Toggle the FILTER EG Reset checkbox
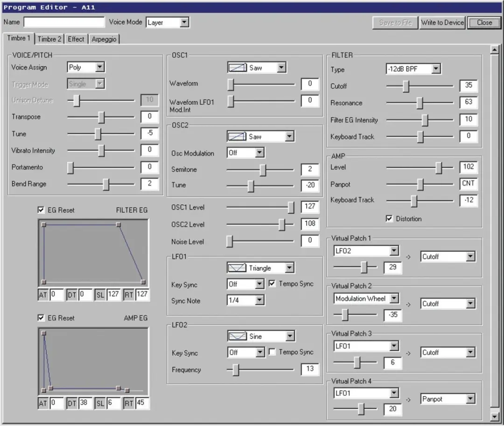The height and width of the screenshot is (426, 504). 41,210
